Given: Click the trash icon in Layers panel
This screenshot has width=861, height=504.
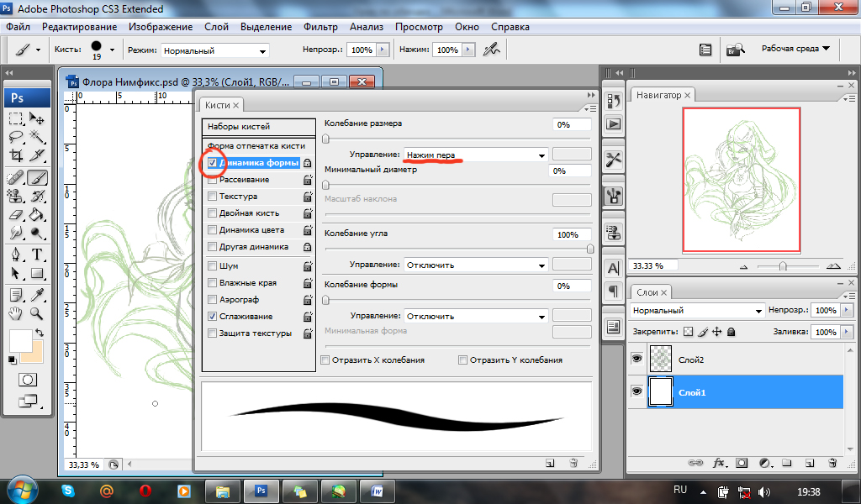Looking at the screenshot, I should click(832, 463).
